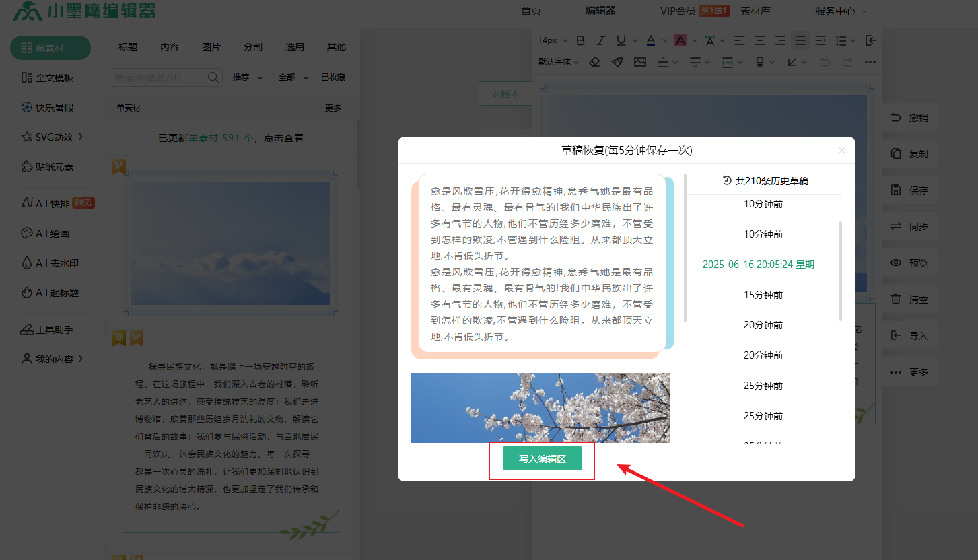Click the 老版本 button

pos(505,94)
